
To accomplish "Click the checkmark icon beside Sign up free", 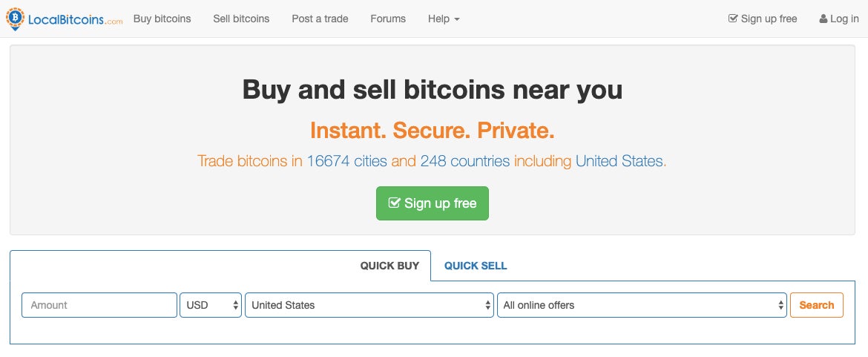I will tap(733, 19).
